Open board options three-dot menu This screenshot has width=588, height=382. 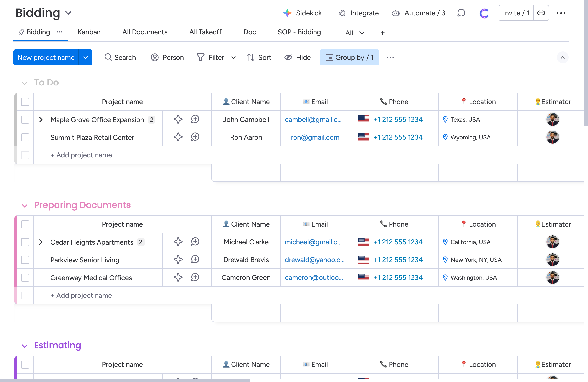(x=561, y=13)
